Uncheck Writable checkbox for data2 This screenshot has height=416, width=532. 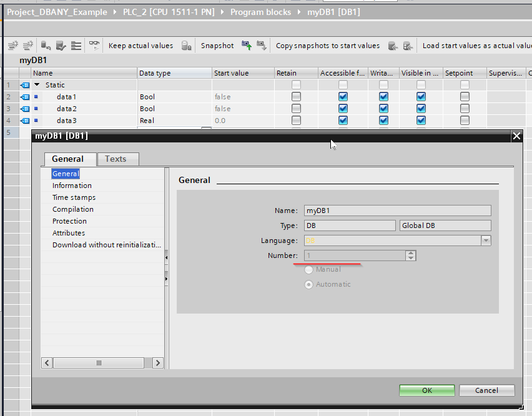(383, 109)
